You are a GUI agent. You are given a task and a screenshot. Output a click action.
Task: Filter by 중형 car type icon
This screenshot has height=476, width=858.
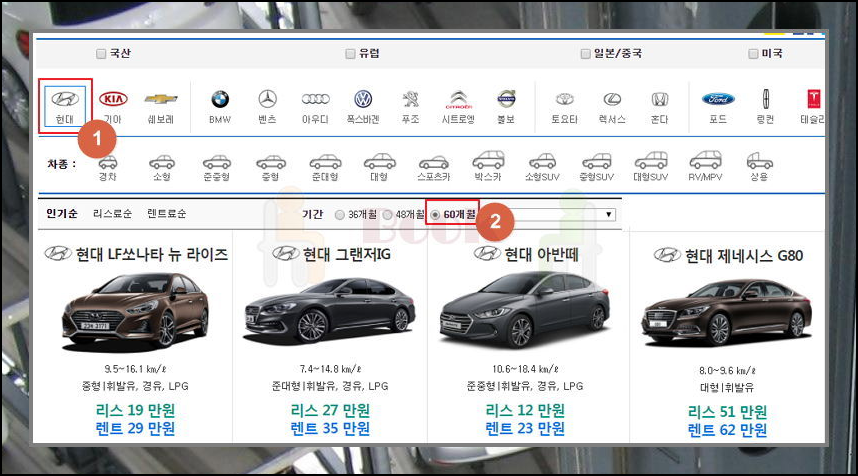[x=271, y=162]
